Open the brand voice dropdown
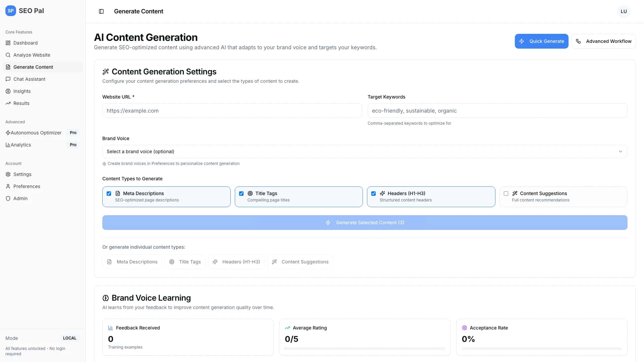Viewport: 644px width, 362px height. [364, 152]
